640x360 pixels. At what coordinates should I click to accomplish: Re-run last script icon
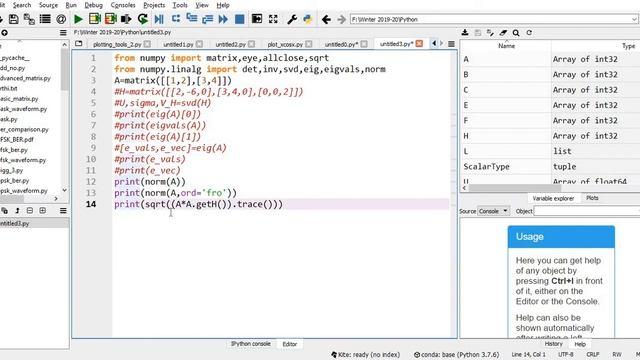point(142,19)
